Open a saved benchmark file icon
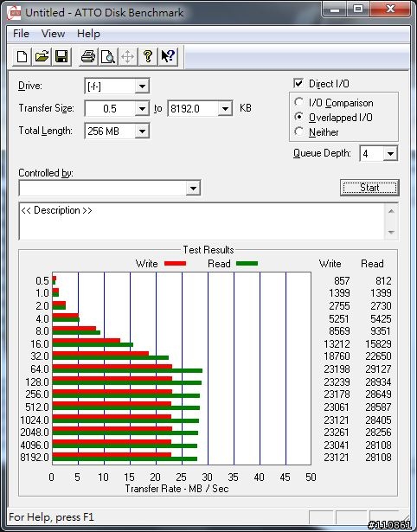The width and height of the screenshot is (417, 532). (42, 56)
